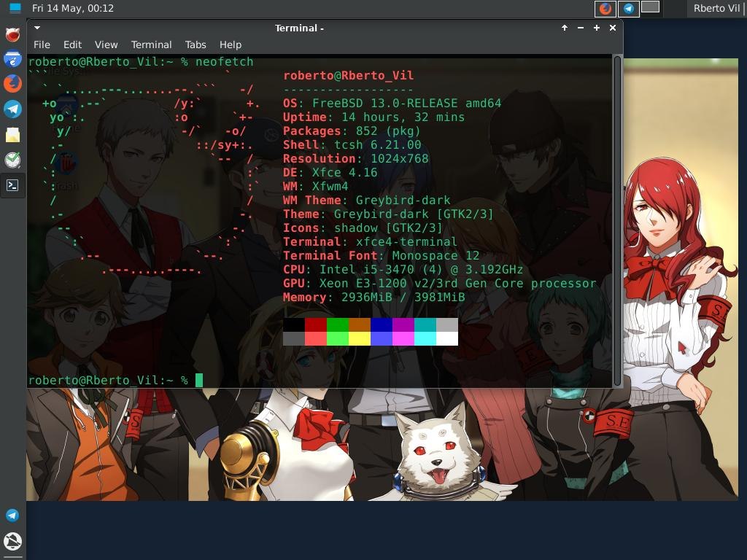Launch the FreeBSD beastie icon in the side panel
747x560 pixels.
coord(13,34)
